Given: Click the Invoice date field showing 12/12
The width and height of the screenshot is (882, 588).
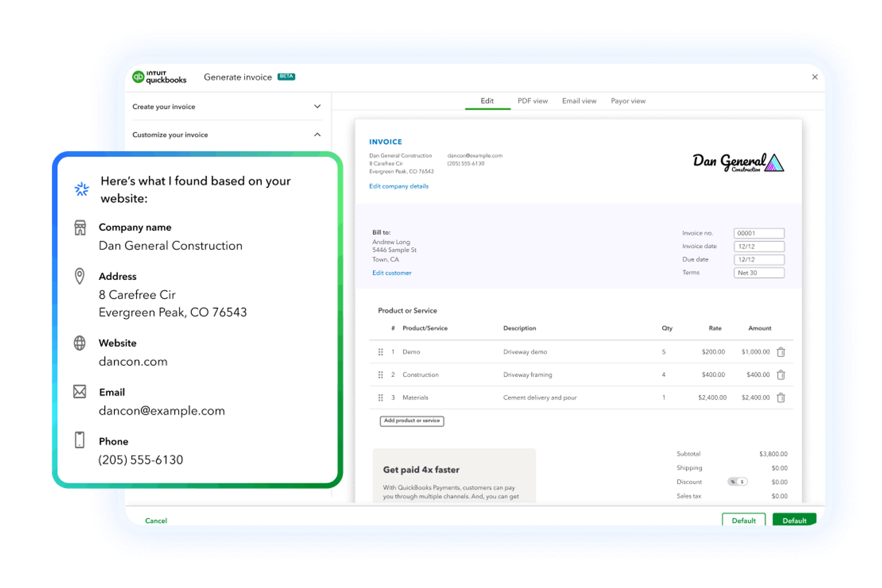Looking at the screenshot, I should point(758,246).
